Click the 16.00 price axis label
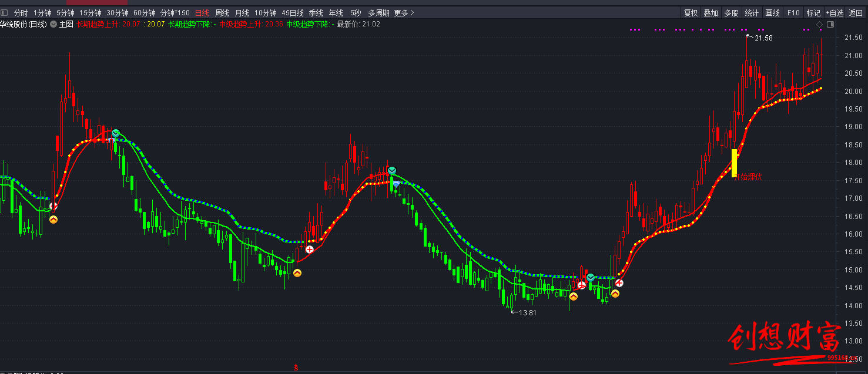Image resolution: width=868 pixels, height=374 pixels. click(853, 234)
